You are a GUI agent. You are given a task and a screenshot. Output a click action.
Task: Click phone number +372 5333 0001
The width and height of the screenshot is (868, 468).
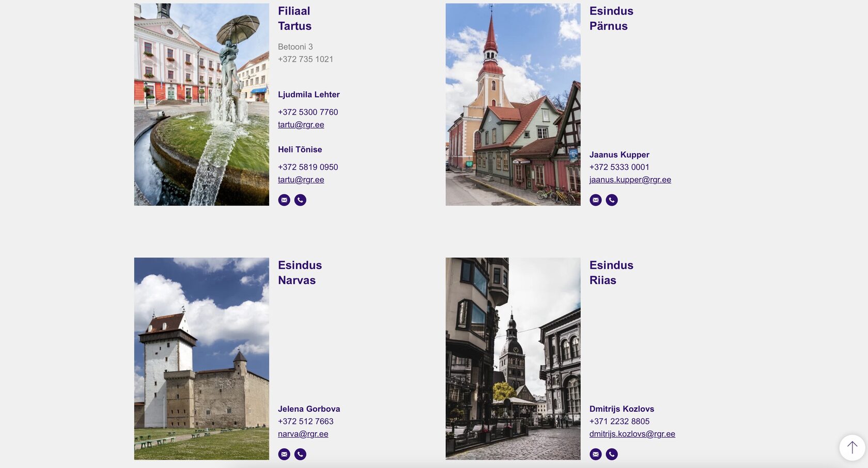click(x=619, y=167)
